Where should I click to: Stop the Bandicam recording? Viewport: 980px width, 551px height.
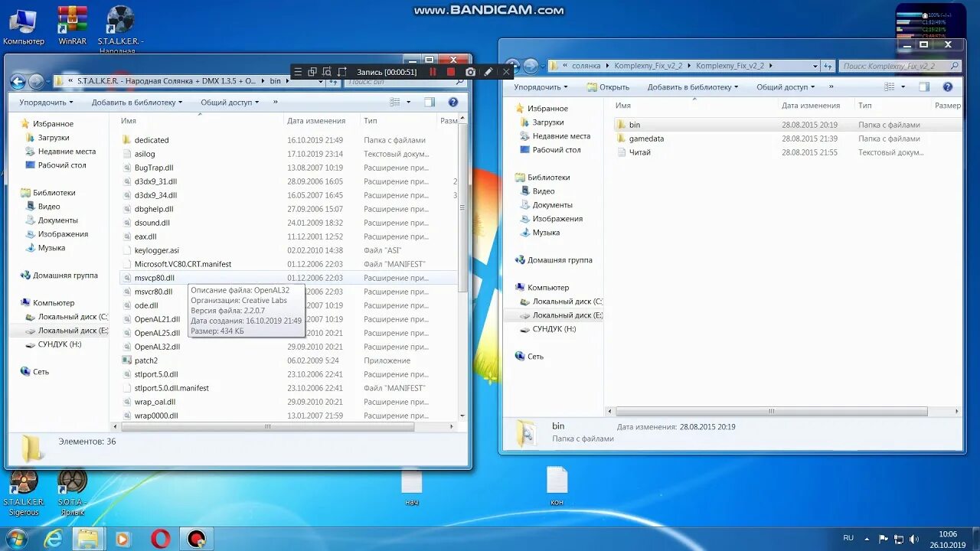[451, 72]
